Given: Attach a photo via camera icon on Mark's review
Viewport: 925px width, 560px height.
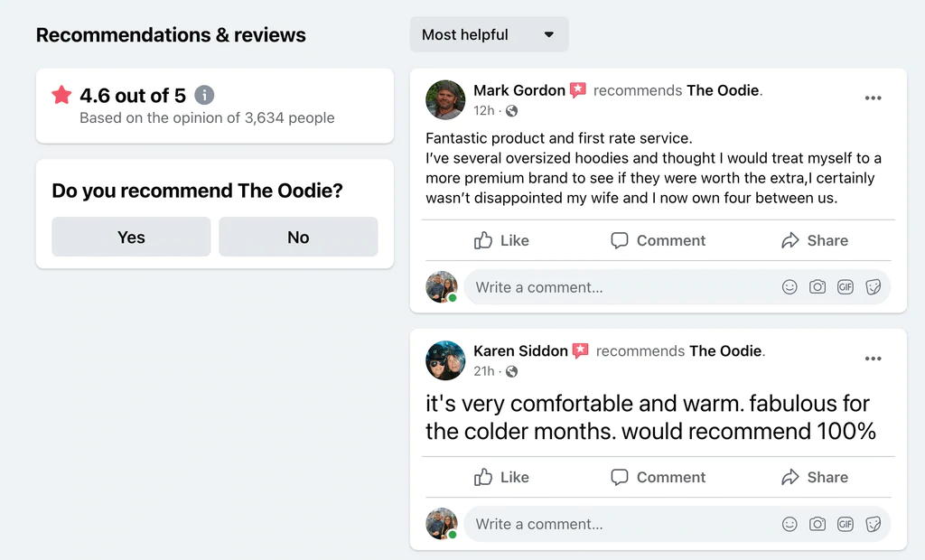Looking at the screenshot, I should coord(817,287).
